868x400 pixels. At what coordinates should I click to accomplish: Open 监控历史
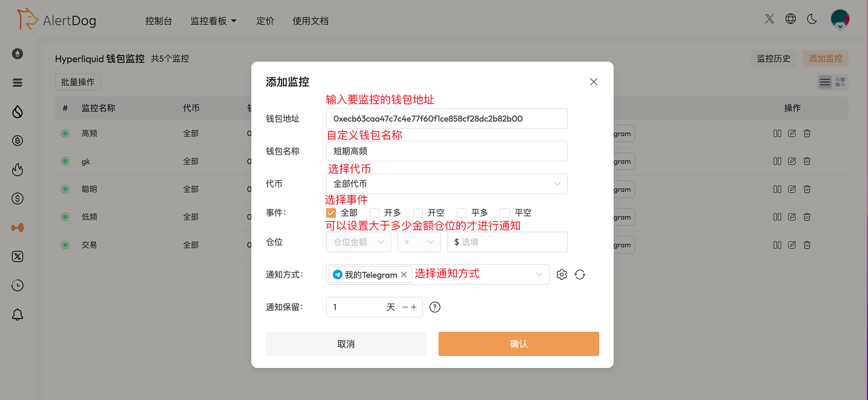click(x=774, y=59)
